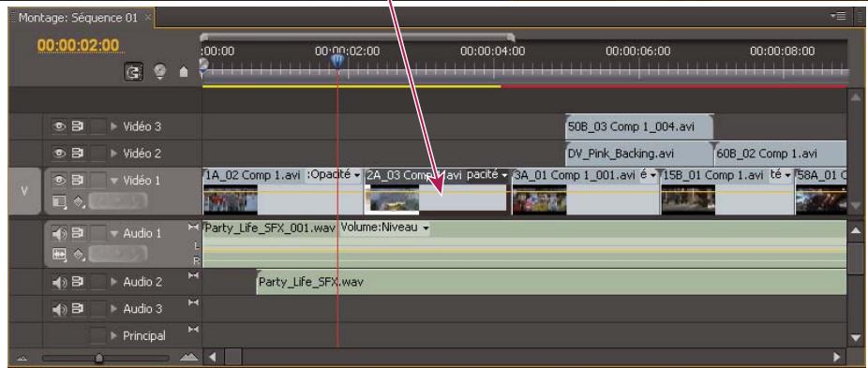
Task: Click audio tracks scroll up arrow
Action: pyautogui.click(x=856, y=230)
